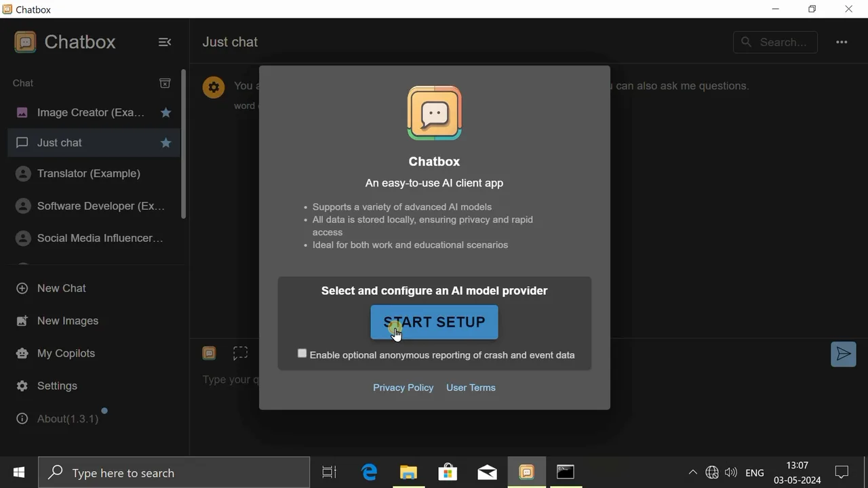Viewport: 868px width, 488px height.
Task: Click the ENG language indicator
Action: click(x=755, y=472)
